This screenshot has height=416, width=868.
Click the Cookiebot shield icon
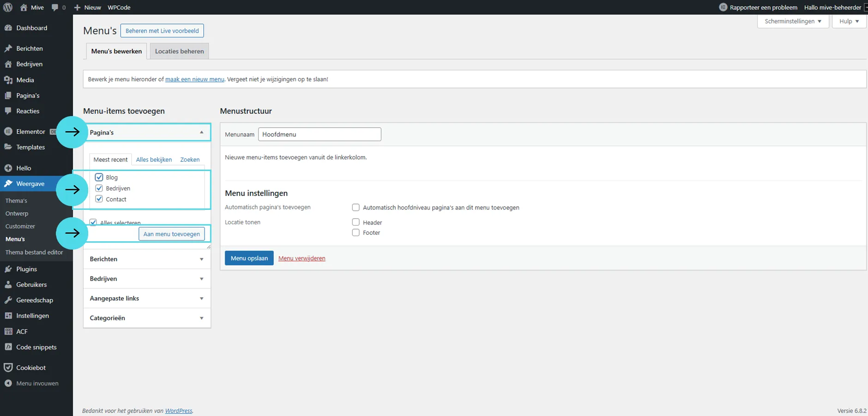(8, 367)
